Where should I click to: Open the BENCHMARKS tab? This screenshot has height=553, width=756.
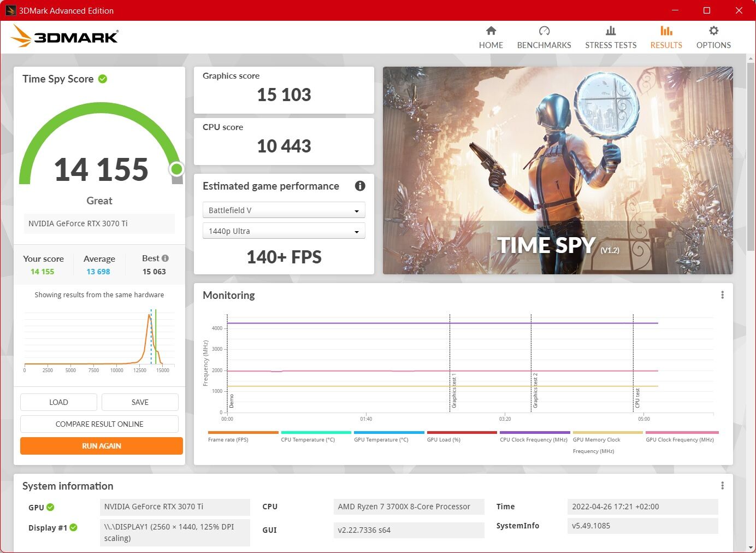544,38
